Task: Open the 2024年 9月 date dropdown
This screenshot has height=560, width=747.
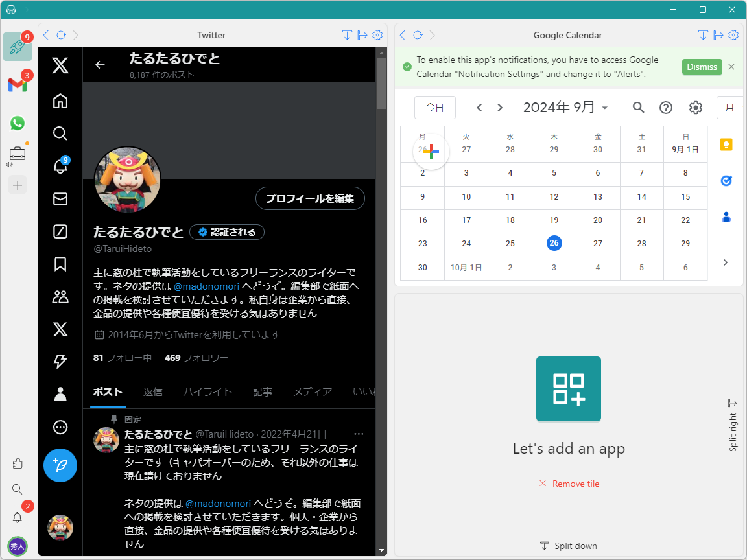Action: click(565, 107)
